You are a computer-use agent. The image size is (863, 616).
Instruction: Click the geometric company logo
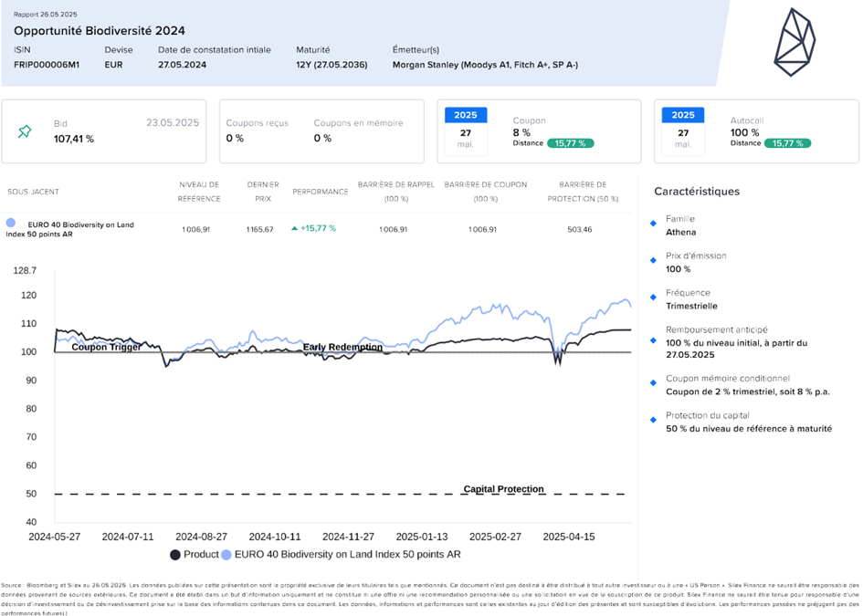pyautogui.click(x=795, y=42)
